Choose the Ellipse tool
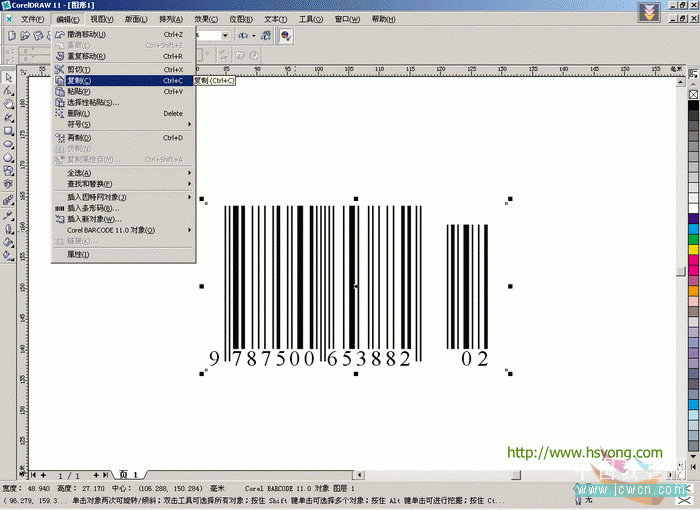 (x=8, y=144)
